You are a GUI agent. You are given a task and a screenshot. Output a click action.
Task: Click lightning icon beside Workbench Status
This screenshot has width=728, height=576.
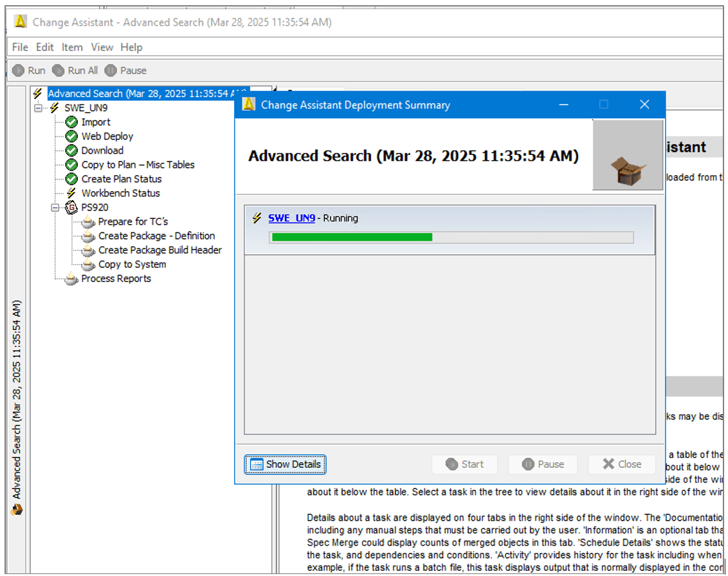(71, 193)
